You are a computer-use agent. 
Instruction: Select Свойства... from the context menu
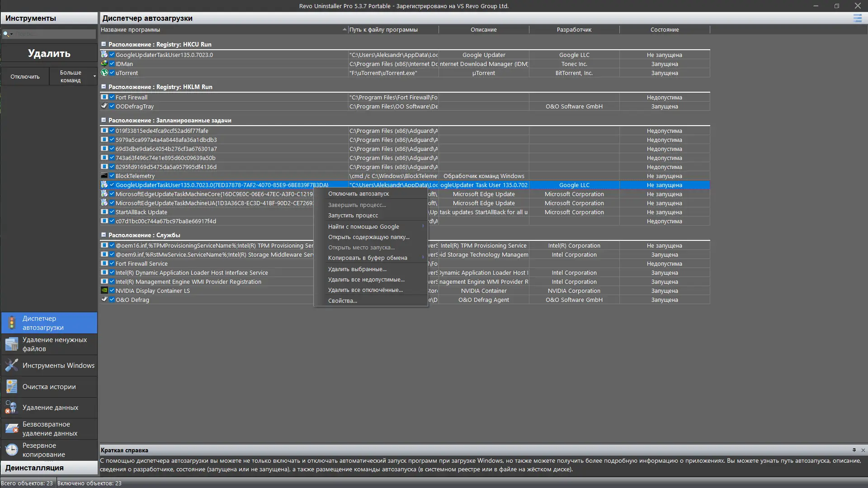(343, 301)
